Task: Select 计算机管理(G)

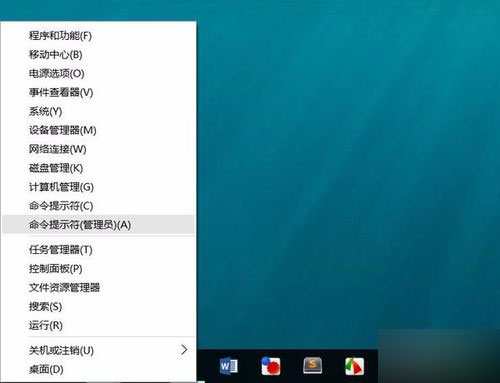Action: pos(98,187)
